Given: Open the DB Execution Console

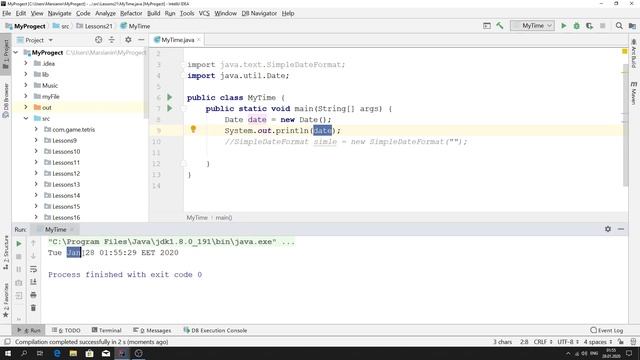Looking at the screenshot, I should (215, 330).
